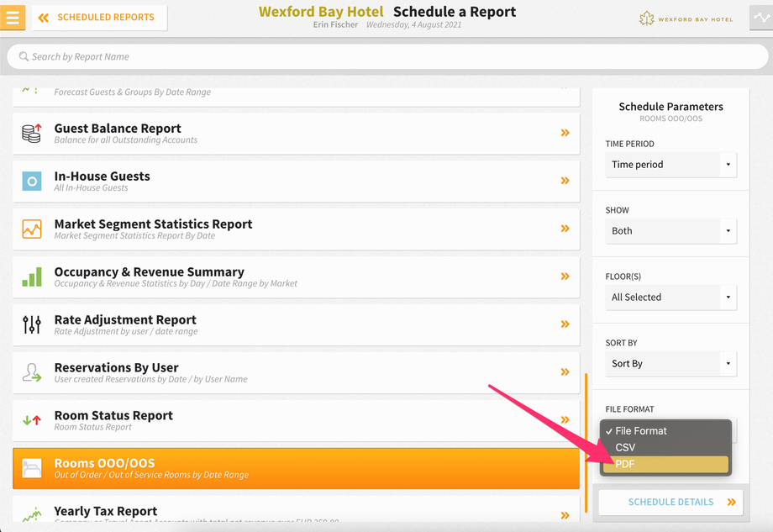Click the user name Erin Fischer
Image resolution: width=773 pixels, height=532 pixels.
[335, 24]
